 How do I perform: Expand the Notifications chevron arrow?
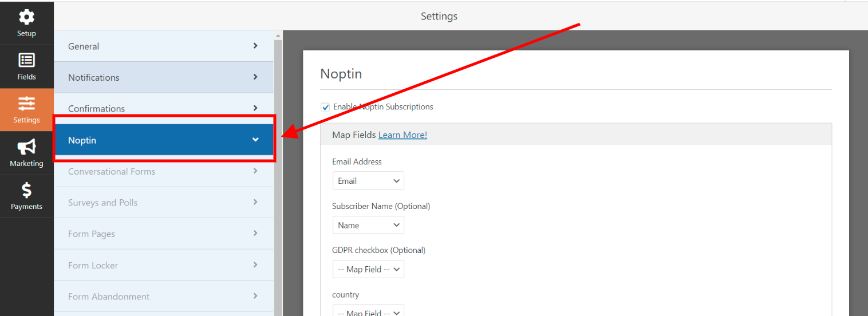pos(255,77)
